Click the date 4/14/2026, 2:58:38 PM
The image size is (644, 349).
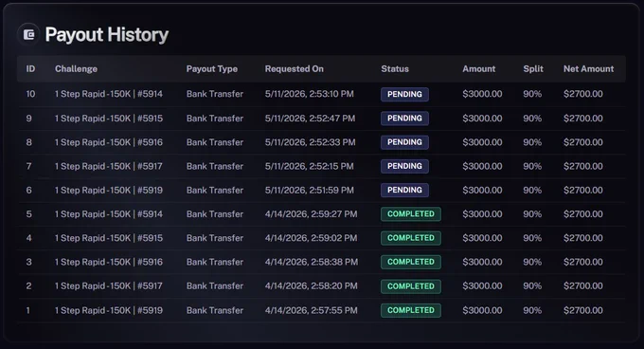(x=312, y=262)
